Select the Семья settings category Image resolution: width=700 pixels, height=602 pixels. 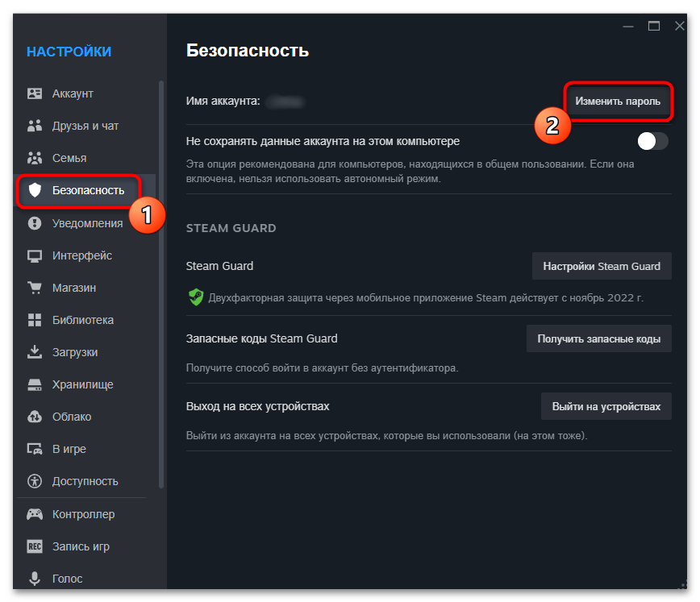coord(85,158)
